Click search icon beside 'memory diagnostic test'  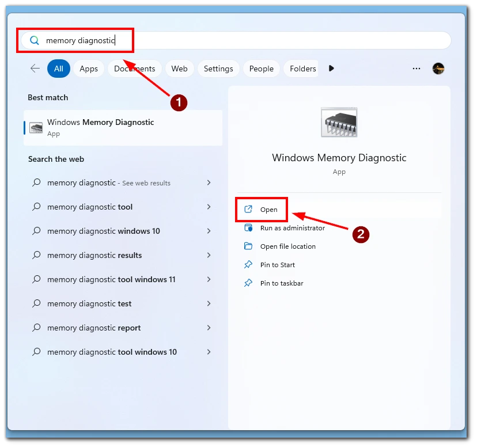(x=36, y=303)
